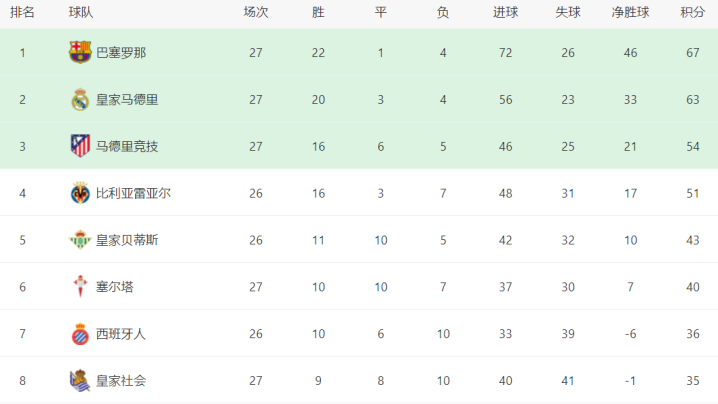Click the 进球 column header

click(x=505, y=12)
